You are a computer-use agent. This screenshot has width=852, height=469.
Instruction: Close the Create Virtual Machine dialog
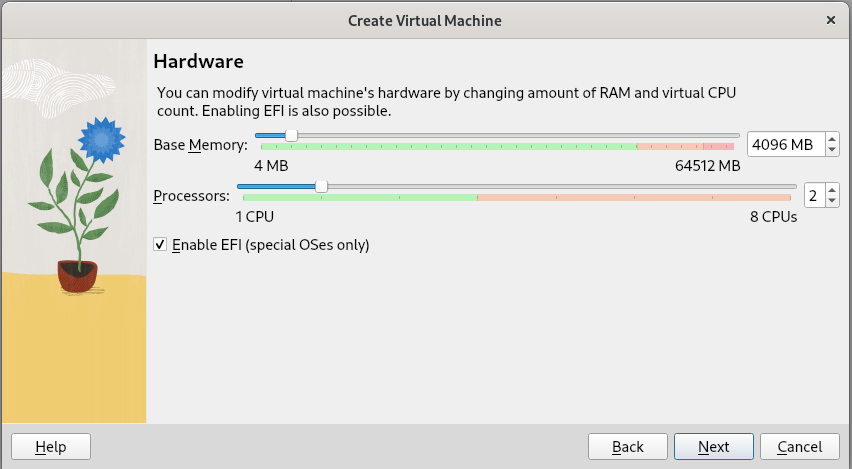pos(831,20)
